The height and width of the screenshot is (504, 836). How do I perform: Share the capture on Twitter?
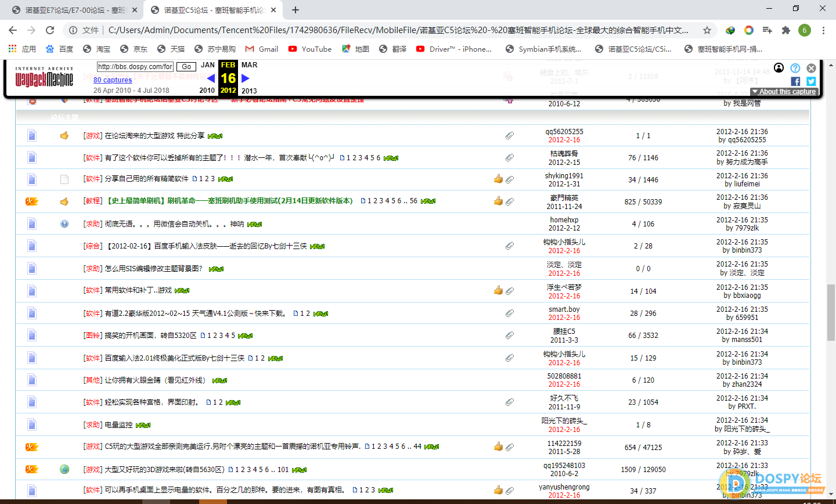click(811, 81)
